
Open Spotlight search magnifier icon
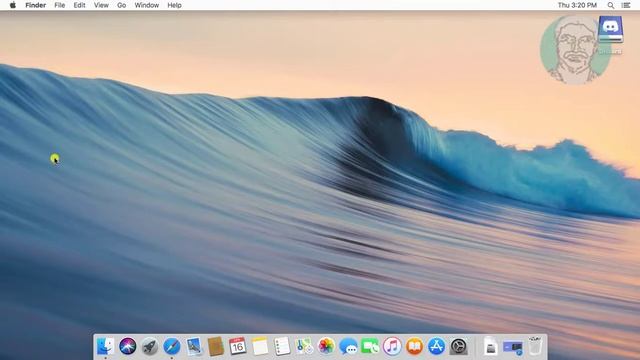[x=611, y=5]
